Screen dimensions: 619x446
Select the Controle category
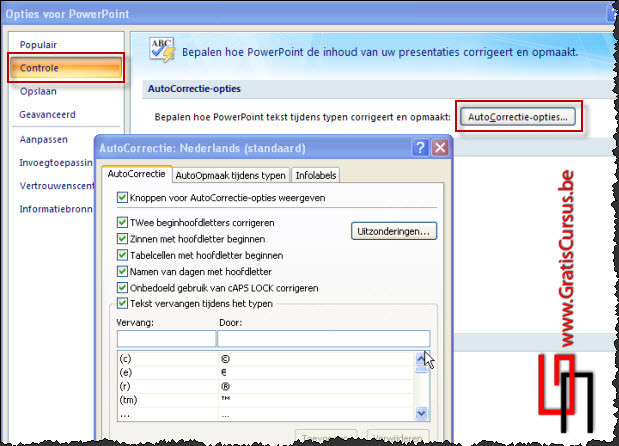[x=66, y=68]
